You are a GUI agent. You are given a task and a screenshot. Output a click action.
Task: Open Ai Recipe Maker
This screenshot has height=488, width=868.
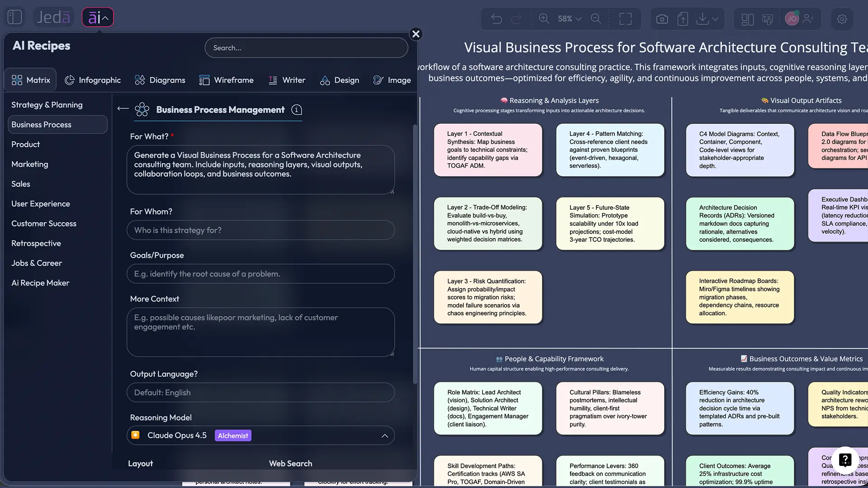click(x=40, y=283)
